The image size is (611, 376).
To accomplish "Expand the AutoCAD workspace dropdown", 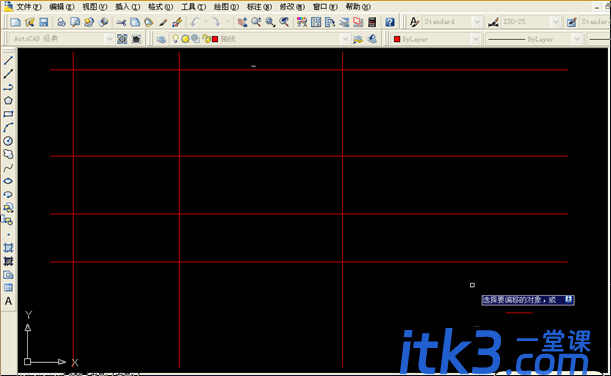I will [109, 39].
